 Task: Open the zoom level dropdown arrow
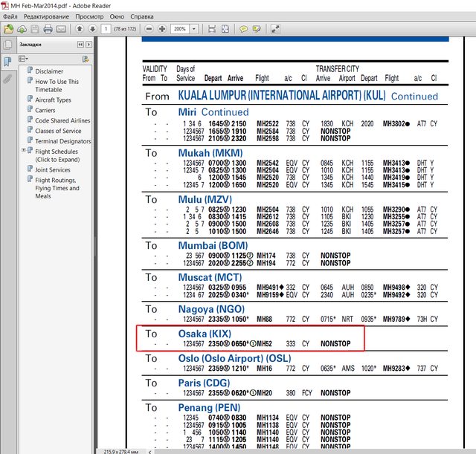(193, 29)
